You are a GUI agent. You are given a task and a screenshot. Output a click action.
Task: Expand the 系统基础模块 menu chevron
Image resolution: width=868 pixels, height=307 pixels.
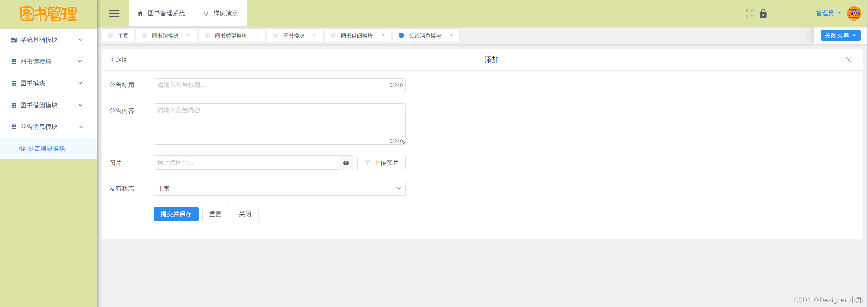[x=80, y=40]
